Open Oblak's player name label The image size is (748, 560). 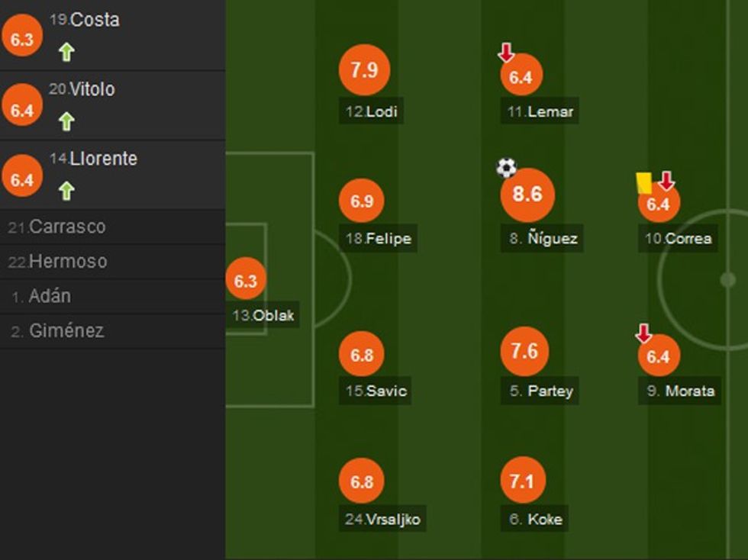(x=264, y=315)
